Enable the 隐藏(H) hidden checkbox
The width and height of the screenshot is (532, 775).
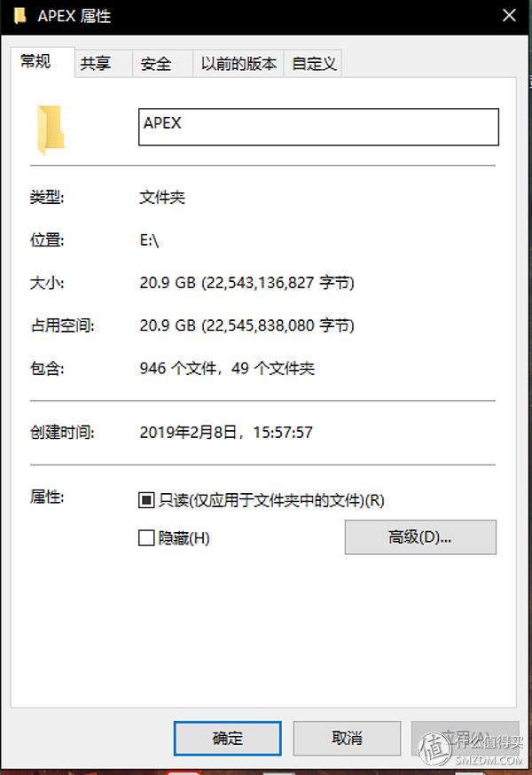(146, 537)
